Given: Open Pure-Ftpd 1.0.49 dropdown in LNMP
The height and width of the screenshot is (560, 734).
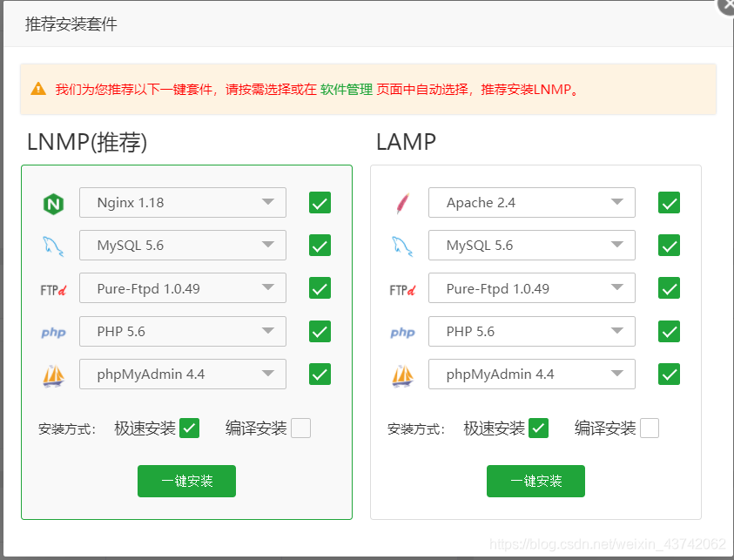Looking at the screenshot, I should 183,288.
